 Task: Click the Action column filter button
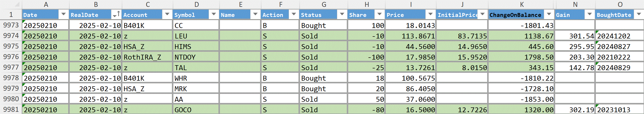click(294, 14)
